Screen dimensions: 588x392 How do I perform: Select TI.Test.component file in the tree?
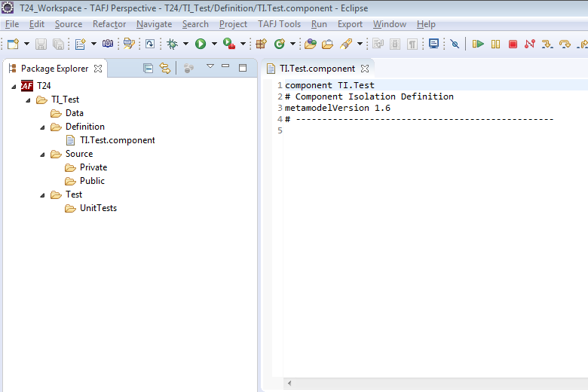click(x=117, y=140)
